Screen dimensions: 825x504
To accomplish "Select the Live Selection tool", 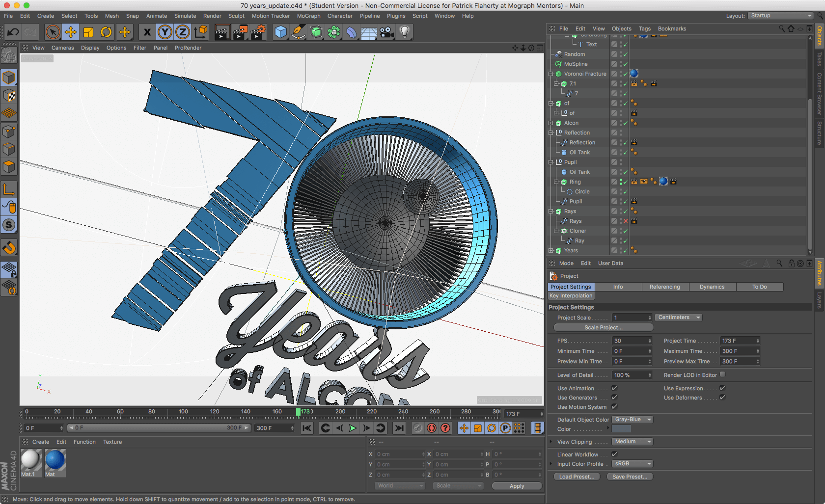I will coord(53,32).
